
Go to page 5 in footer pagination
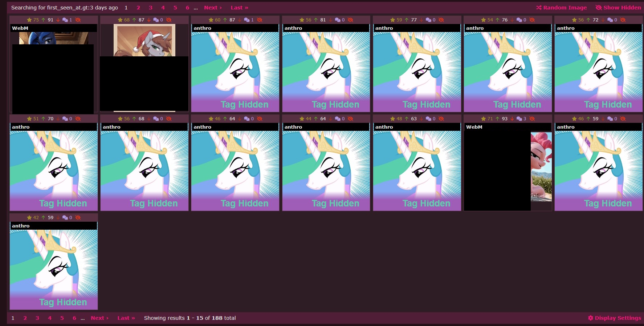[62, 318]
